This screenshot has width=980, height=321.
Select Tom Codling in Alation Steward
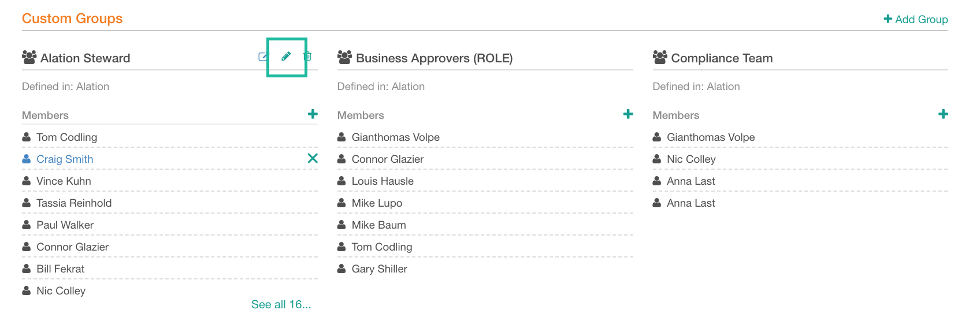[x=170, y=137]
